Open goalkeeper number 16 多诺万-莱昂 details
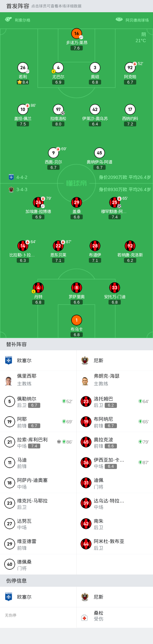153x644 pixels. click(77, 33)
